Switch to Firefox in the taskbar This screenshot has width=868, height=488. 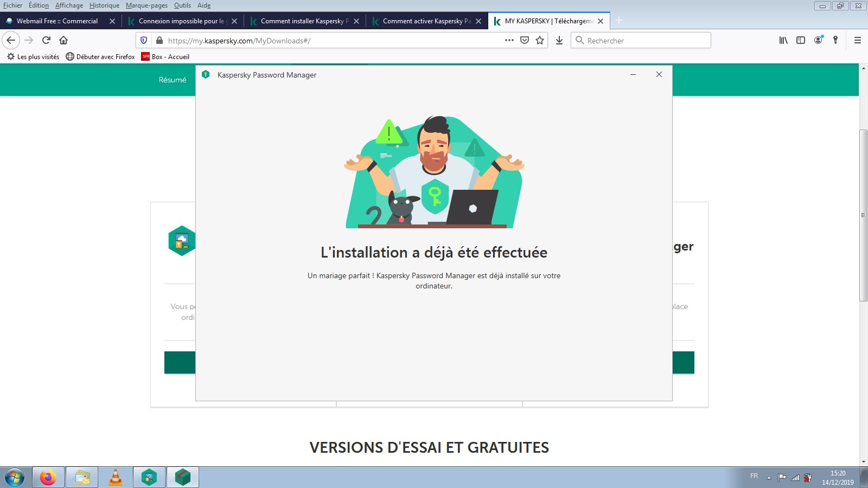pyautogui.click(x=48, y=478)
